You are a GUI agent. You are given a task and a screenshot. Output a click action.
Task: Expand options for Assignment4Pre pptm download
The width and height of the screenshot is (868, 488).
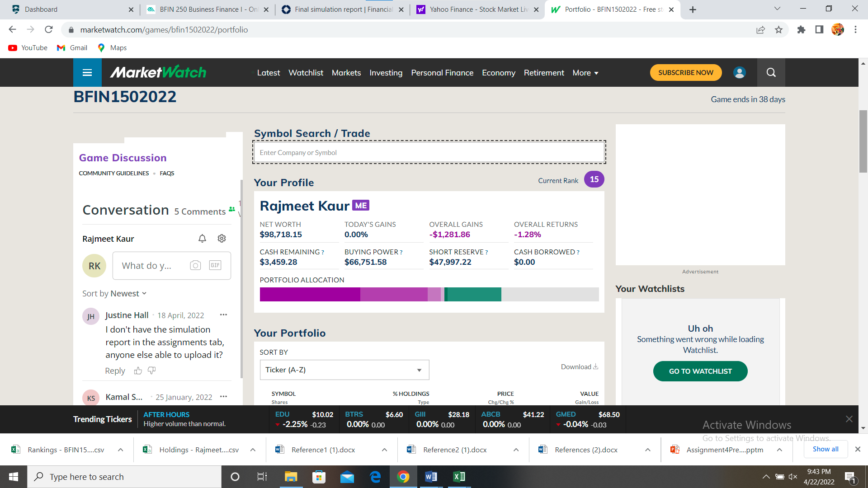[x=779, y=450]
